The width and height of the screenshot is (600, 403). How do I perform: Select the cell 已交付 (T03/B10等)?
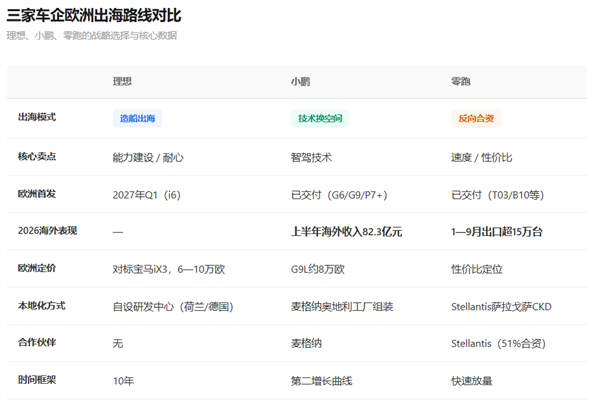(x=498, y=195)
